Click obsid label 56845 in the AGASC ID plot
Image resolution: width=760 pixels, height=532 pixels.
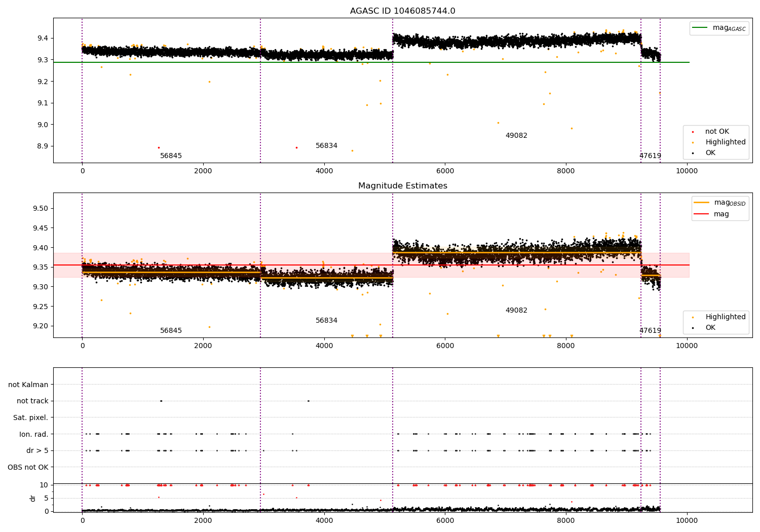click(x=171, y=156)
